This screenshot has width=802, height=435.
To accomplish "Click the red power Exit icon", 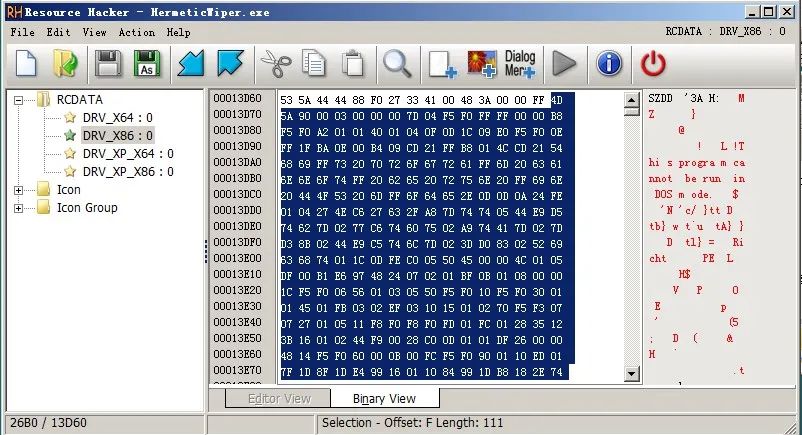I will coord(652,64).
